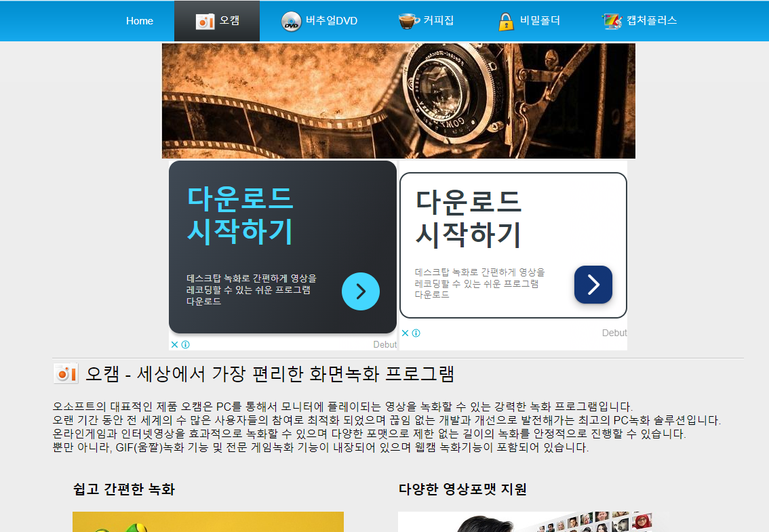Close the white ad with its X icon

[405, 333]
